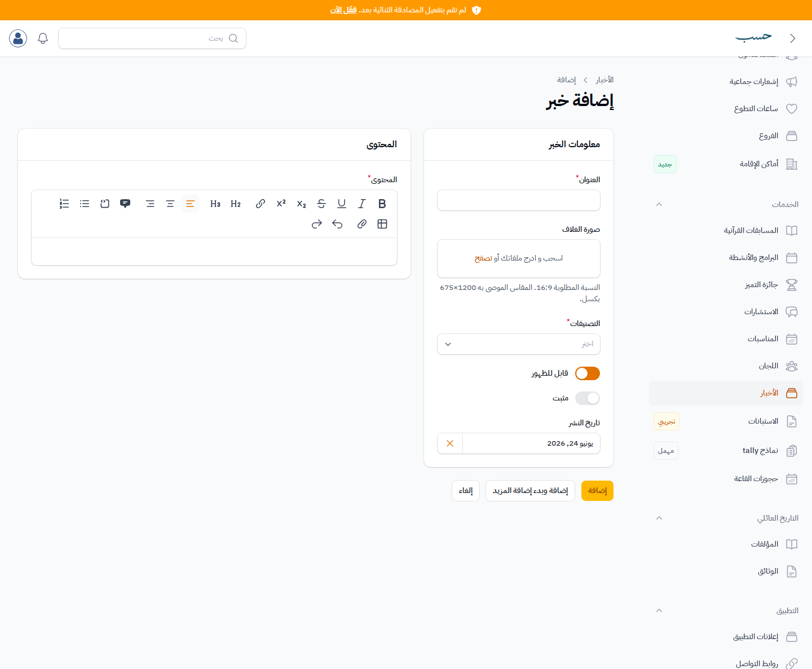The image size is (812, 669).
Task: Create a numbered list
Action: tap(64, 204)
